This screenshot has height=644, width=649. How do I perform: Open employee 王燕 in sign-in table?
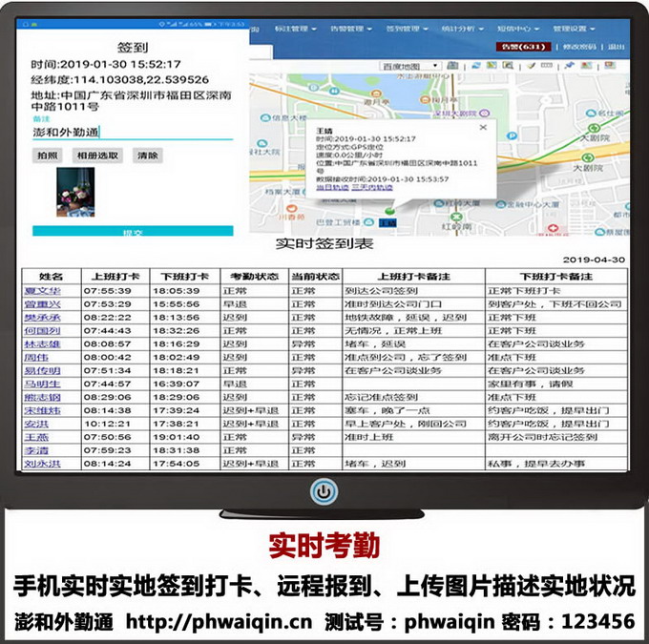[x=36, y=437]
